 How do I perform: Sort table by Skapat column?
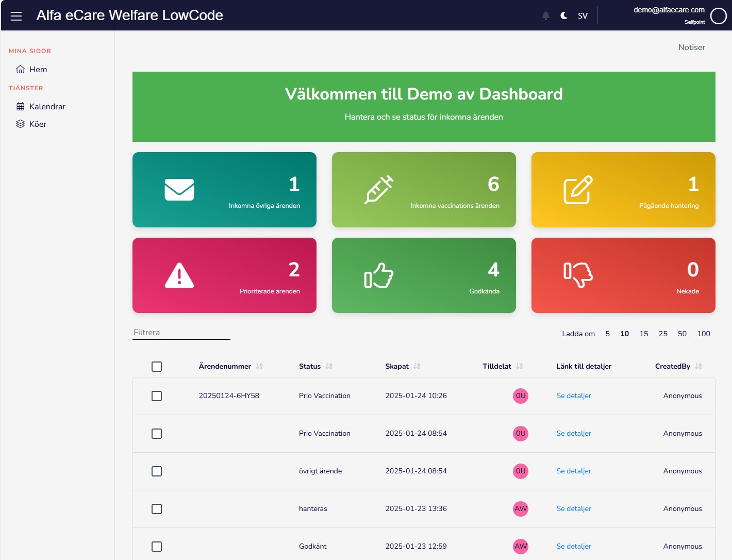click(x=417, y=366)
